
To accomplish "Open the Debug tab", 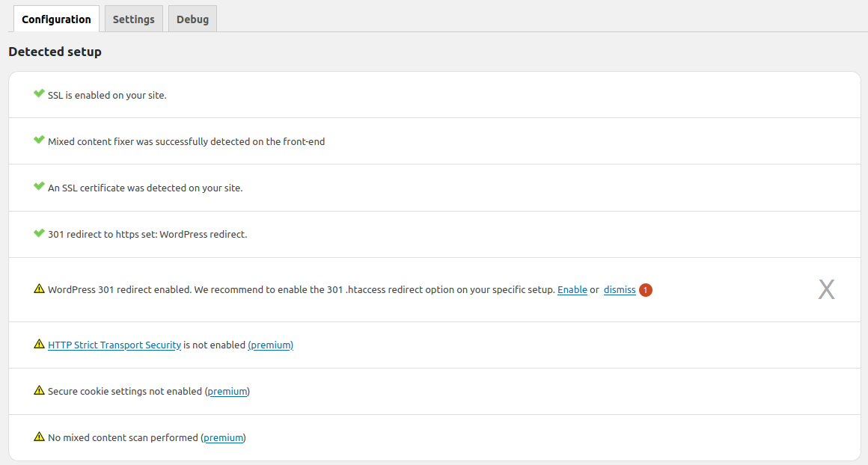I will (192, 19).
